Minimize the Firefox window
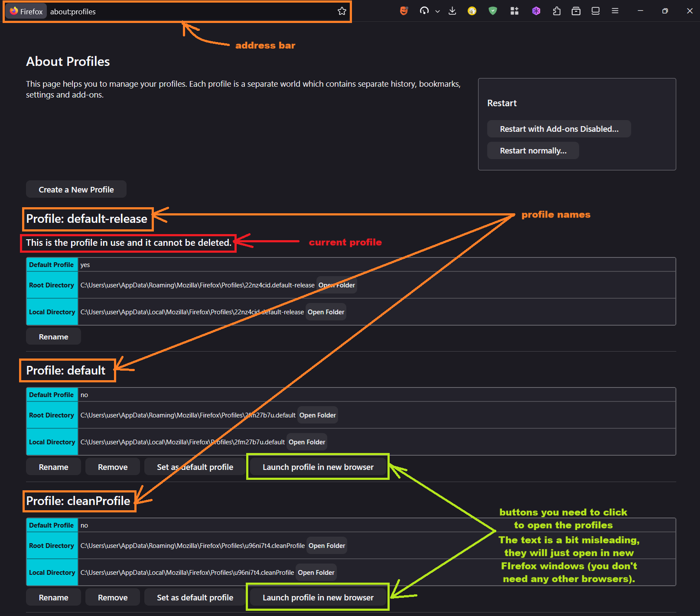 [x=640, y=11]
